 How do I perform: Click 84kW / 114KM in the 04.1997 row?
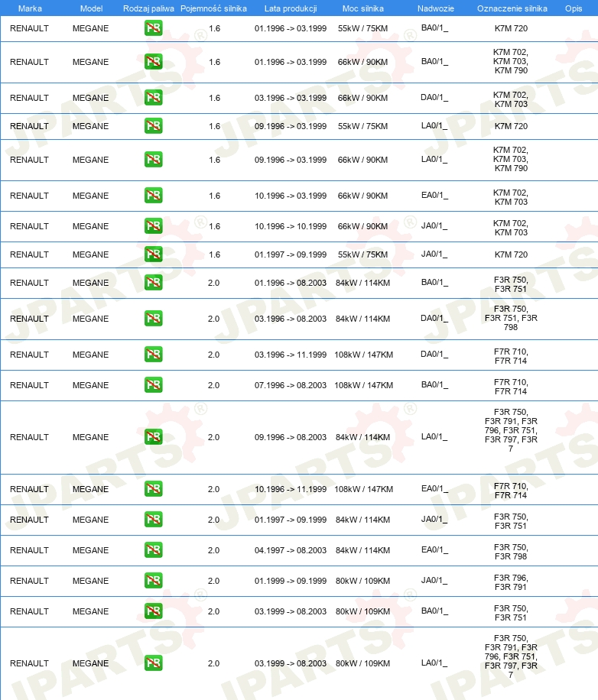[x=362, y=550]
